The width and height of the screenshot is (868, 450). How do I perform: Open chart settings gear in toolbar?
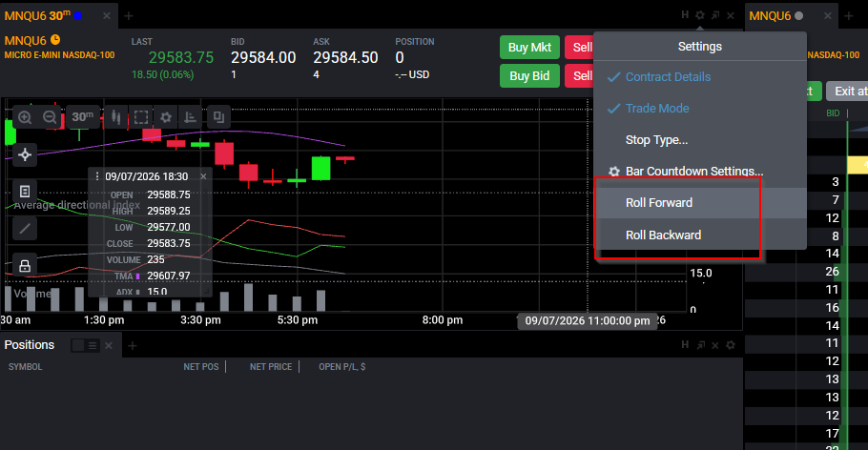(x=166, y=116)
